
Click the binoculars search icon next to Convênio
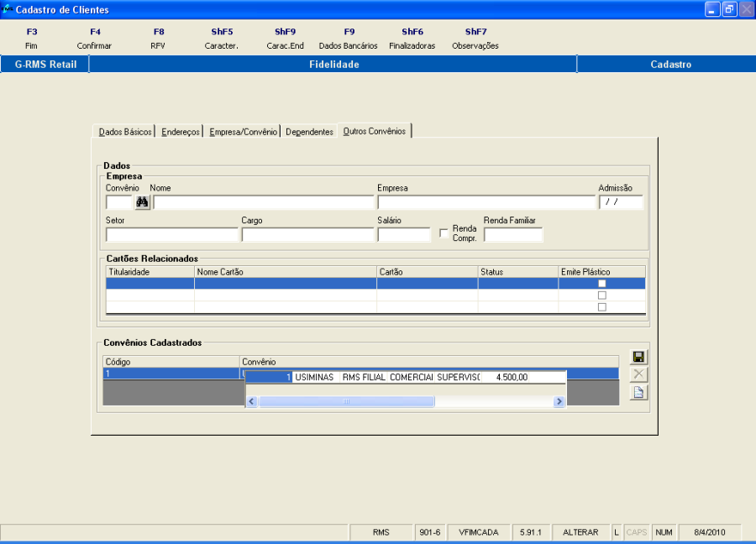click(x=142, y=201)
